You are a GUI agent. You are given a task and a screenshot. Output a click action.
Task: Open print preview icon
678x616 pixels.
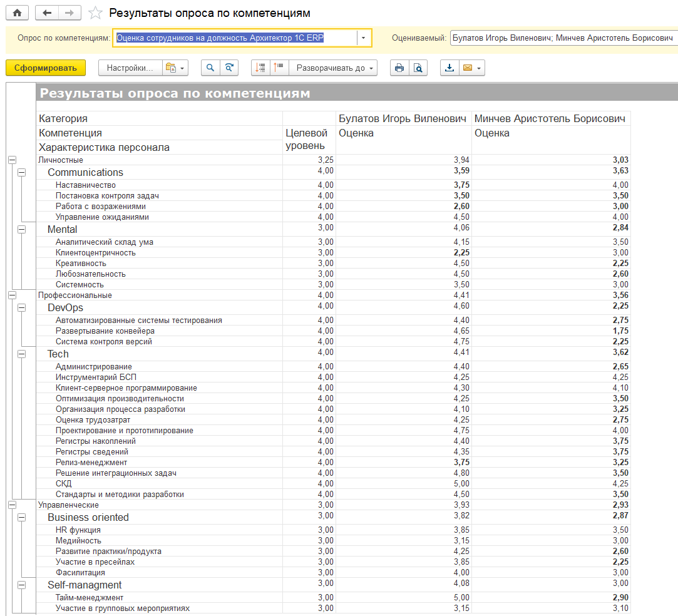(418, 68)
